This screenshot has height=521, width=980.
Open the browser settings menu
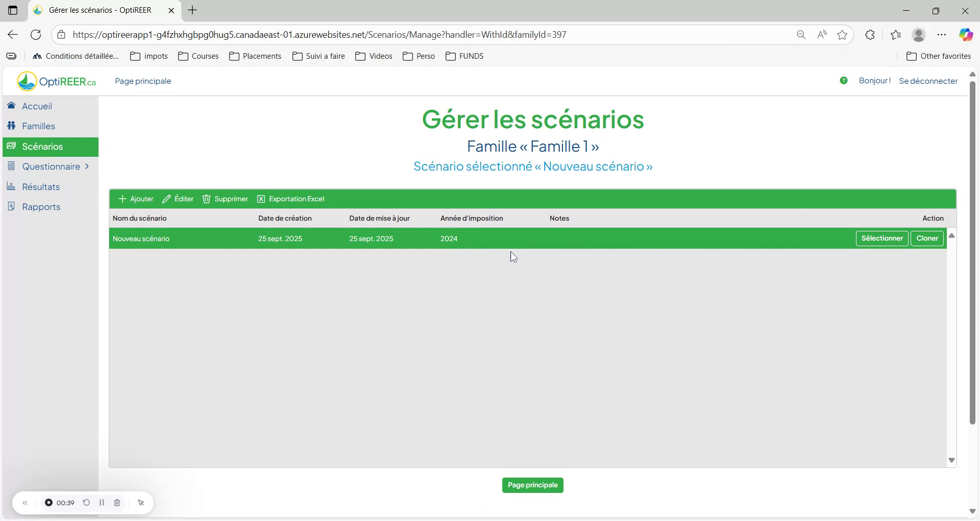[x=942, y=34]
